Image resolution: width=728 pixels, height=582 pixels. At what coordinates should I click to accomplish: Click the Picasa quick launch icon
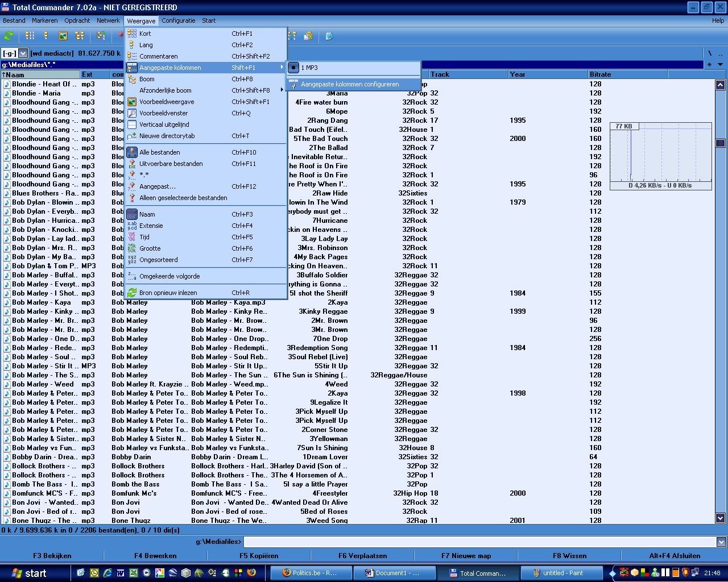coord(160,573)
